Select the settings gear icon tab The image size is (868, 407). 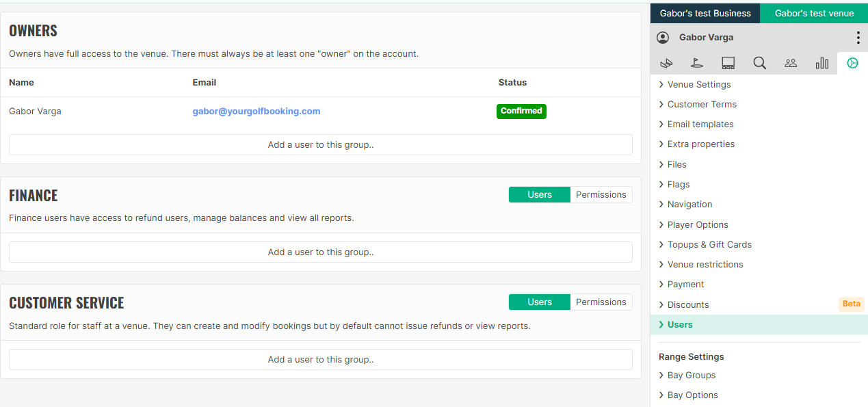(852, 63)
